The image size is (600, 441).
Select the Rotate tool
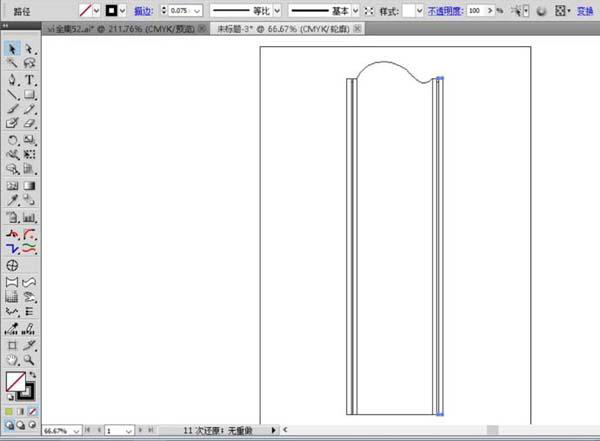tap(12, 140)
